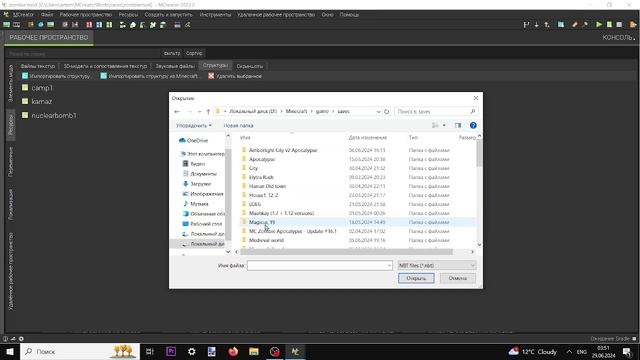640x360 pixels.
Task: Click the hammer build toolbar icon
Action: tap(585, 25)
